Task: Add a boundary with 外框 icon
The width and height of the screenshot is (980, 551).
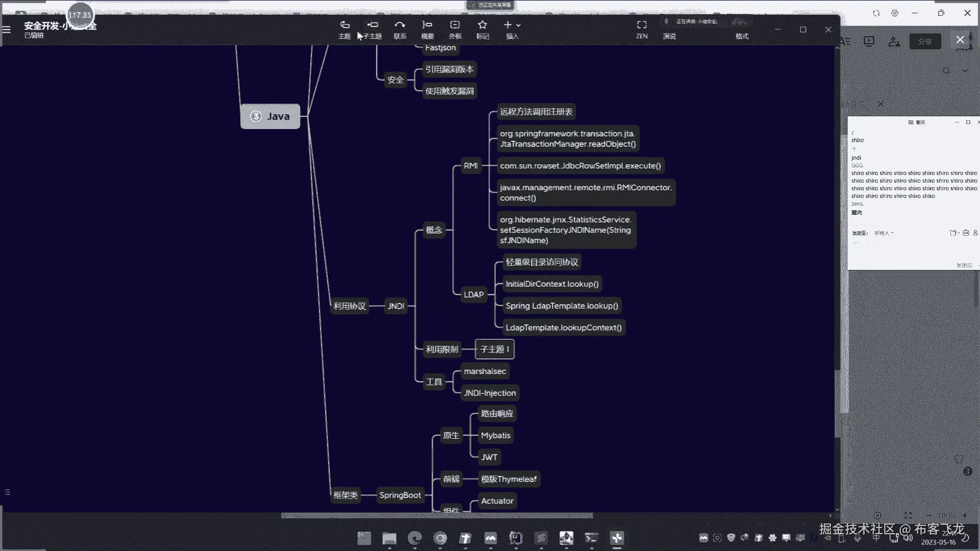Action: click(x=455, y=26)
